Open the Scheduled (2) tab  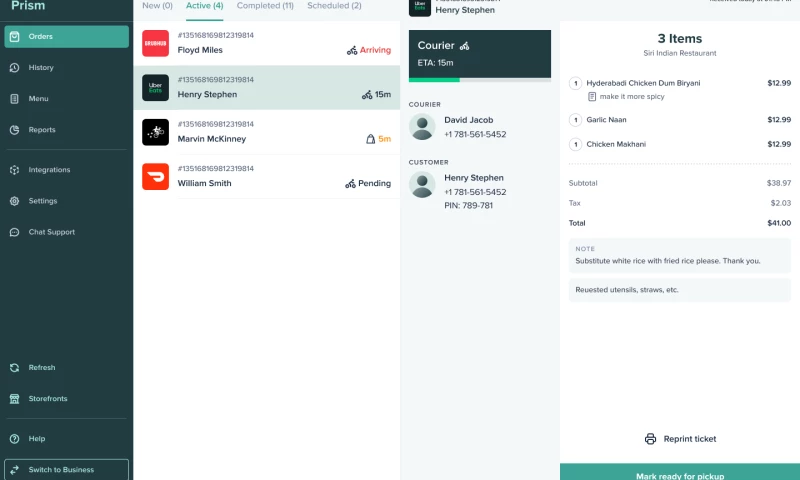334,6
